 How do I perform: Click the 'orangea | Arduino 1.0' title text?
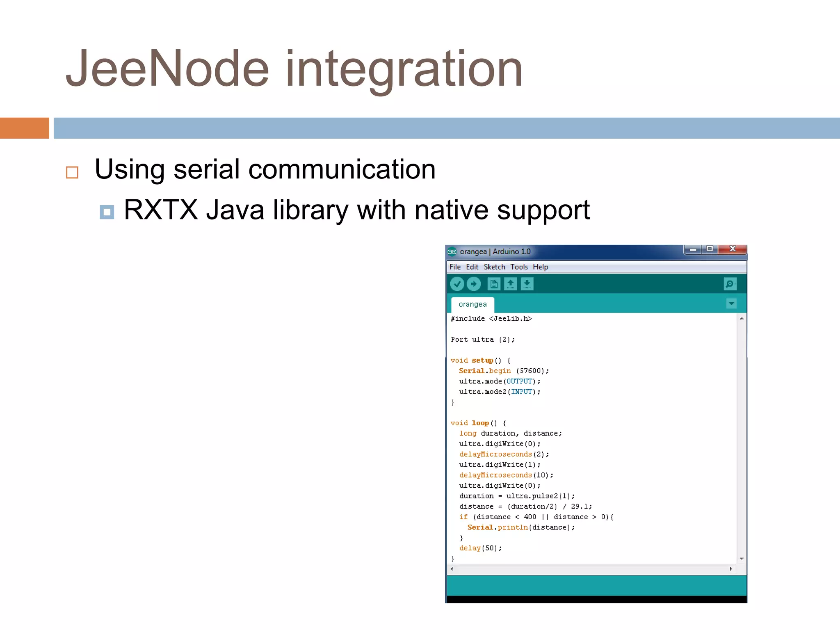495,251
